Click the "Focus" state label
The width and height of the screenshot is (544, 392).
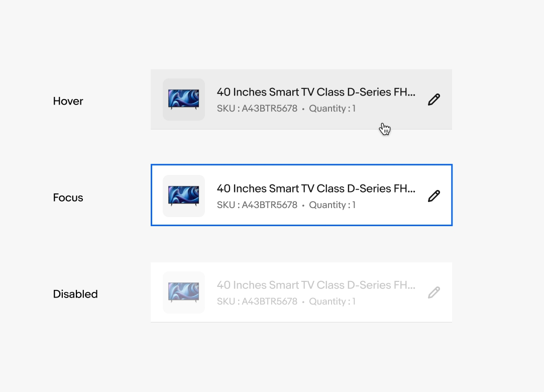(x=68, y=198)
